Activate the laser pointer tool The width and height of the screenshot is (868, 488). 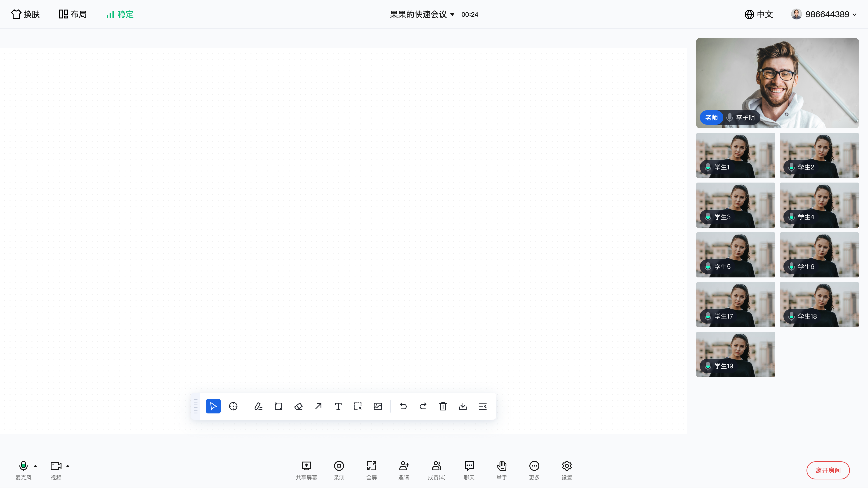point(233,406)
